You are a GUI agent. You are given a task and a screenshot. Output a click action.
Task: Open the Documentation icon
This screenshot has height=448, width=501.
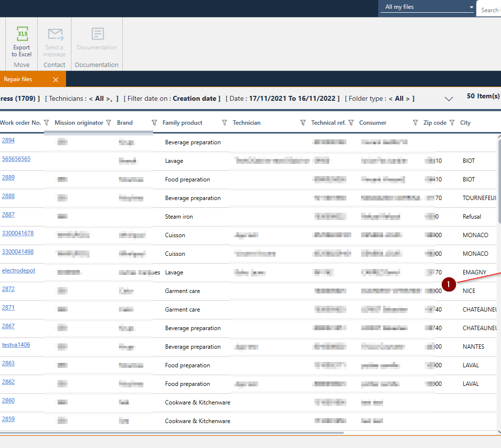[97, 34]
